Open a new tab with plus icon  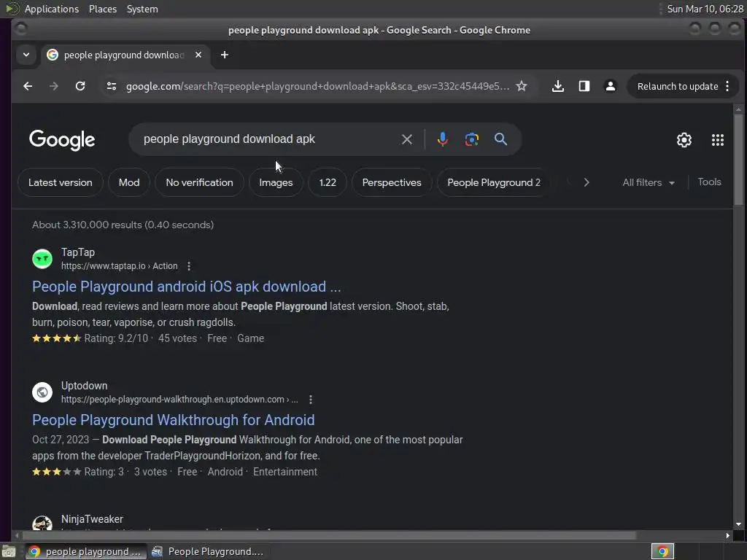[225, 55]
